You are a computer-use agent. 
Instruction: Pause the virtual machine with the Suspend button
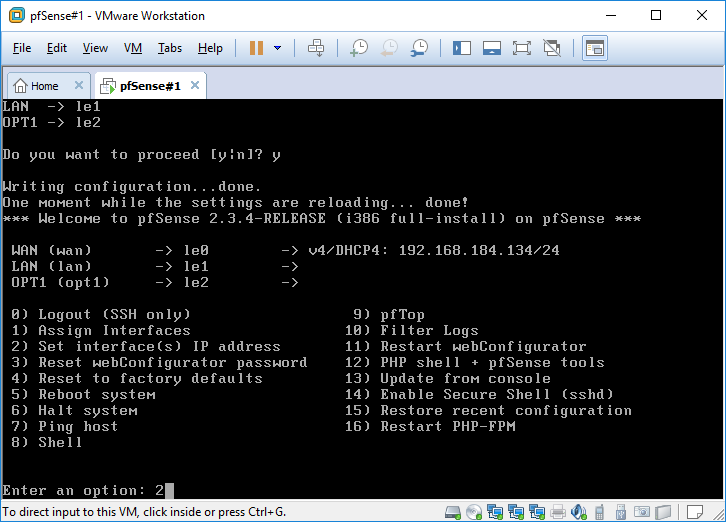tap(256, 48)
